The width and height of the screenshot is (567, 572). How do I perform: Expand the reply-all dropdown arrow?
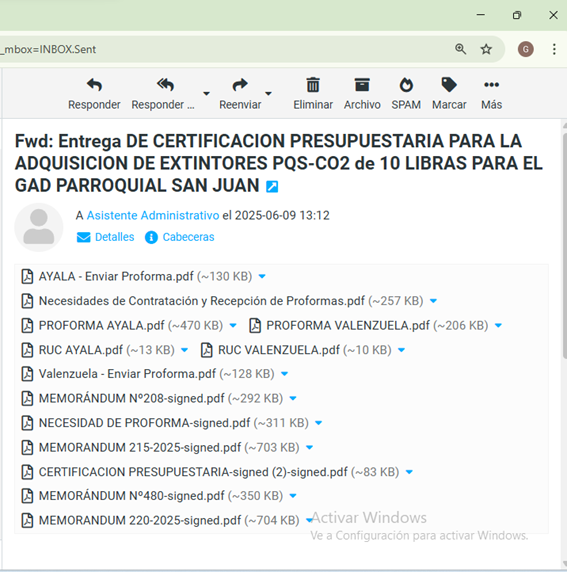point(206,94)
